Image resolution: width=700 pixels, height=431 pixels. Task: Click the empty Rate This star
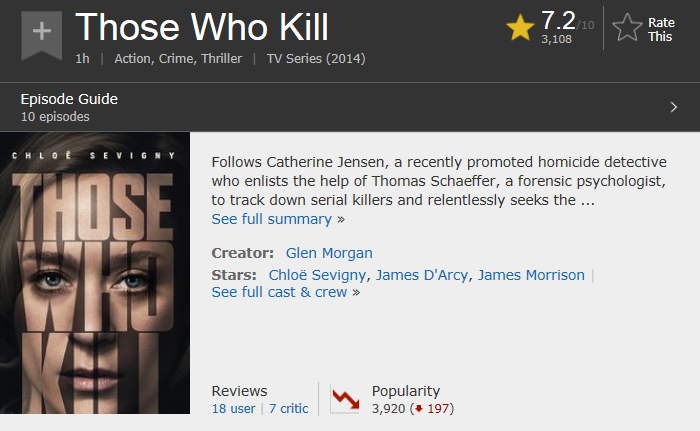627,28
